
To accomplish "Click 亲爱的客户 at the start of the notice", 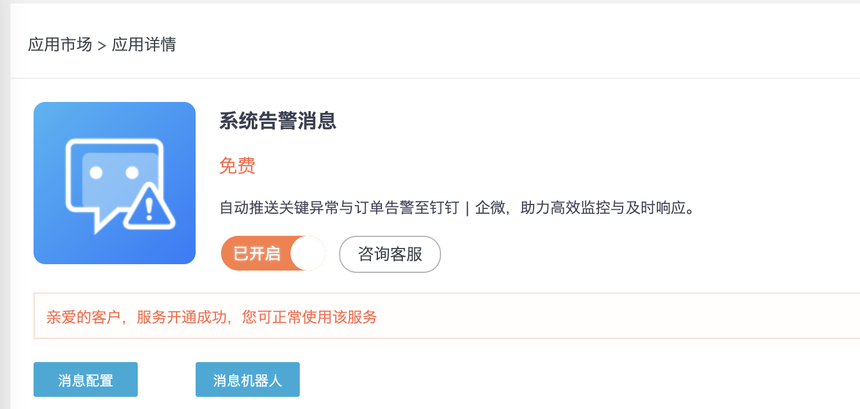I will pos(84,317).
